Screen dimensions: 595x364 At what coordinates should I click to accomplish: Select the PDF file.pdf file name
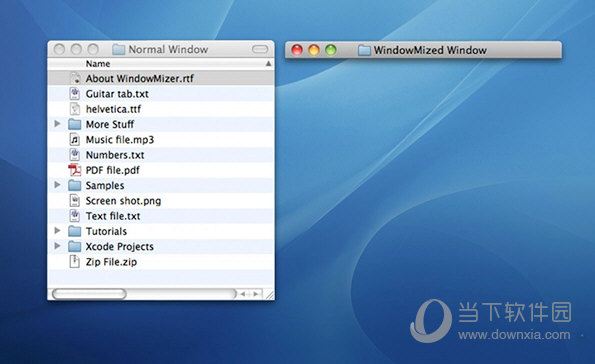click(x=113, y=170)
